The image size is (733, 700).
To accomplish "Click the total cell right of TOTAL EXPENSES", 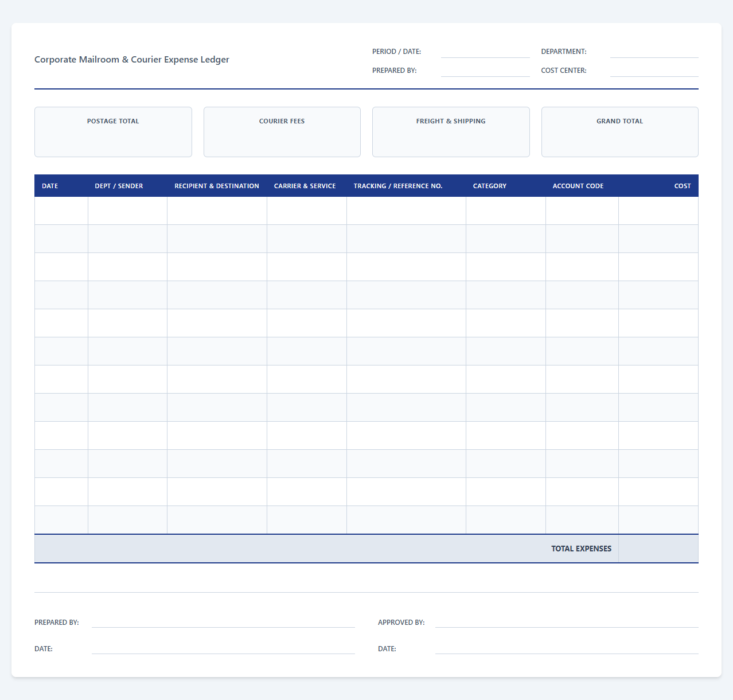I will [658, 549].
